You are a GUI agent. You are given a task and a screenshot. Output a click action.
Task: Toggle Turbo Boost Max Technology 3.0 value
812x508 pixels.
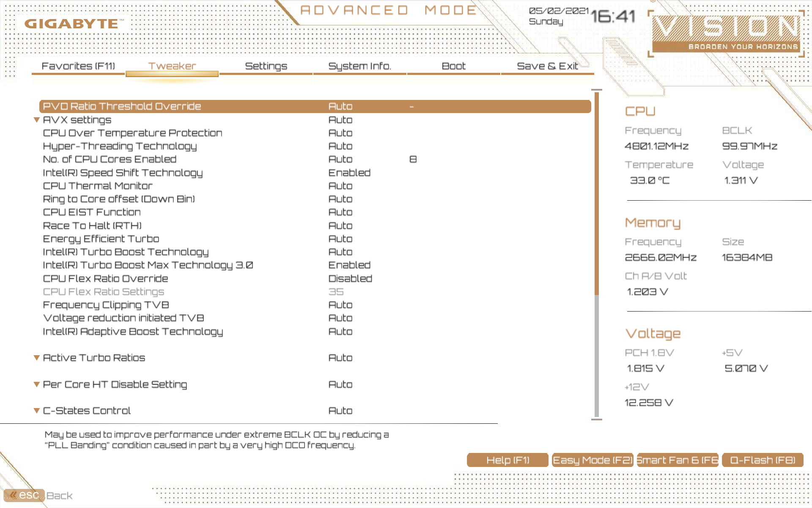349,265
